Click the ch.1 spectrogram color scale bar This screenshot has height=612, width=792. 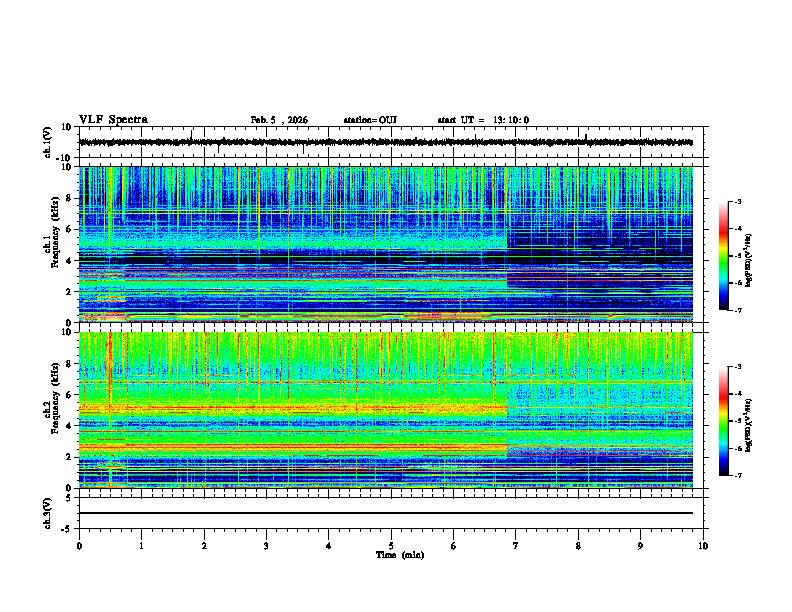click(x=723, y=256)
